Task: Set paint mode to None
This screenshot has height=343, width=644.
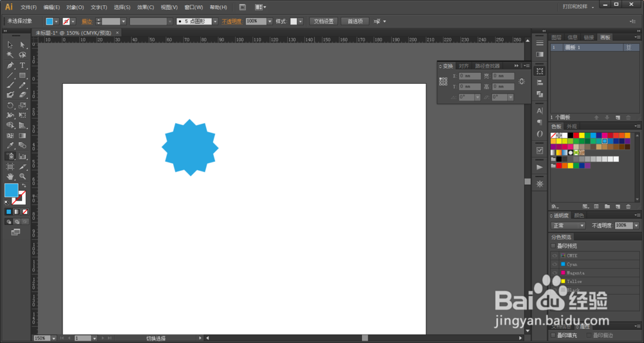Action: [25, 212]
